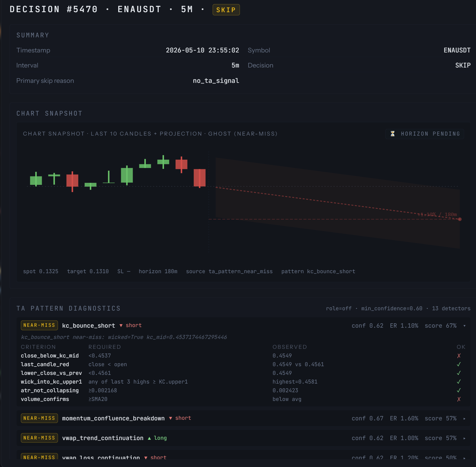Click the green check for wick_into_kc_upper1
The width and height of the screenshot is (476, 467).
(x=459, y=382)
